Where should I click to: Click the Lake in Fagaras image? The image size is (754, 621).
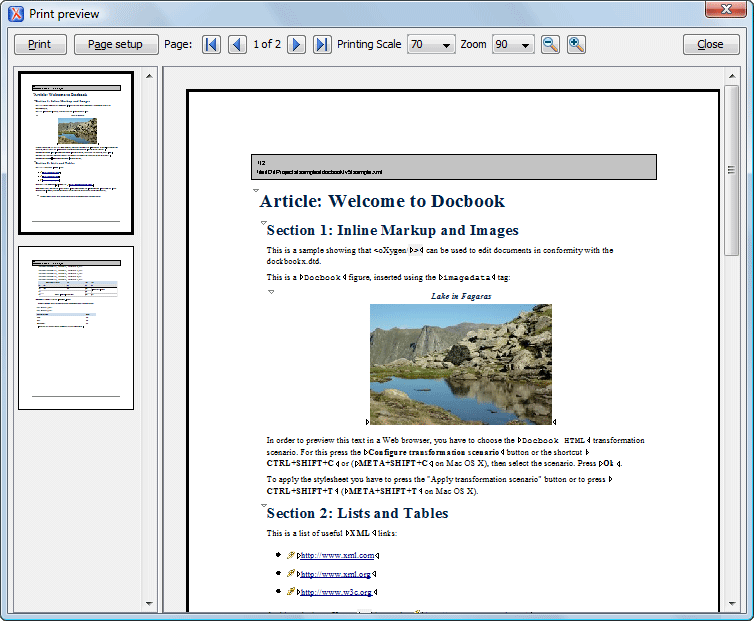[x=460, y=364]
